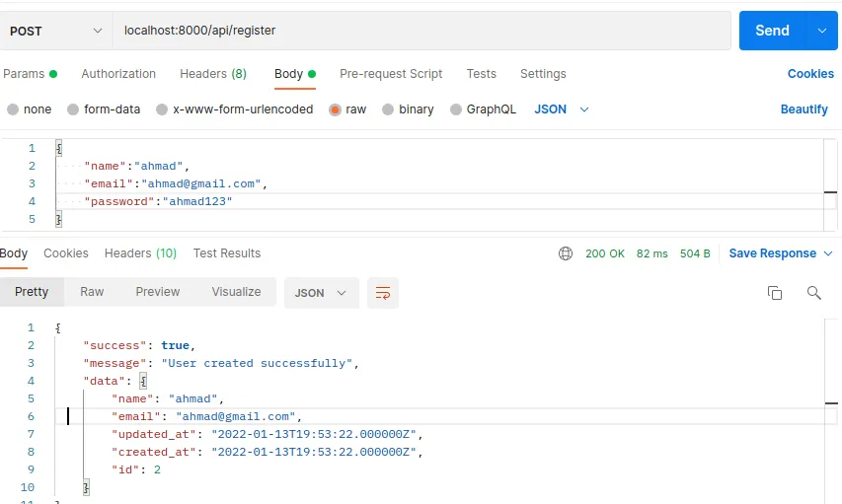Open the Send button arrow menu
Screen dimensions: 842x504
[822, 31]
